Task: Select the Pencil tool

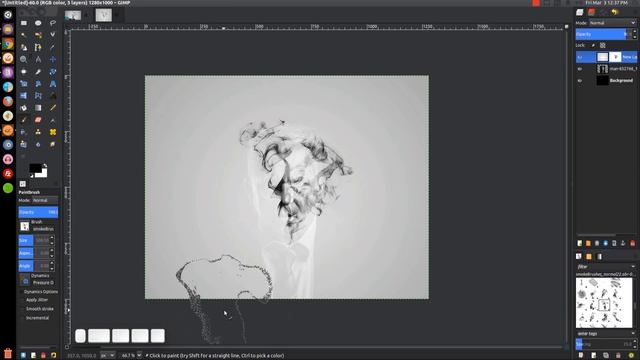Action: point(53,108)
